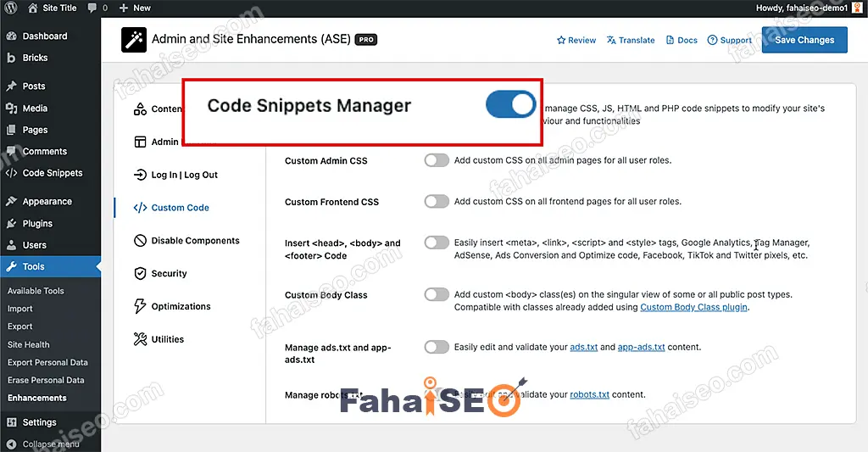Click the Posts pin icon
The width and height of the screenshot is (868, 452).
(11, 86)
